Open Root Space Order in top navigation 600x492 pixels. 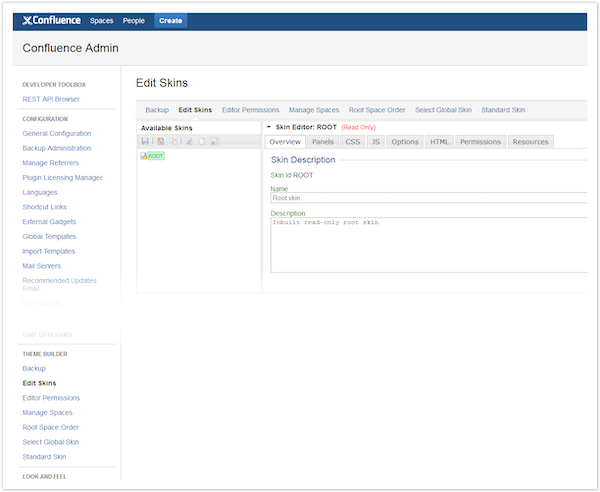[377, 110]
